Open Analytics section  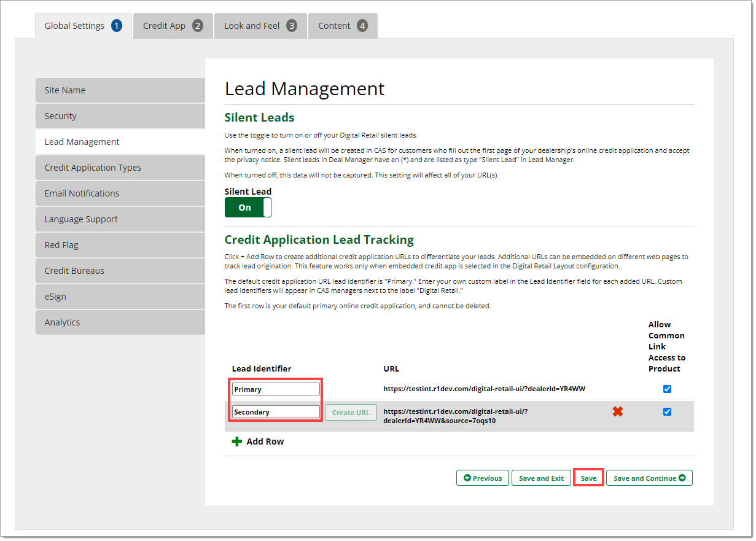120,322
